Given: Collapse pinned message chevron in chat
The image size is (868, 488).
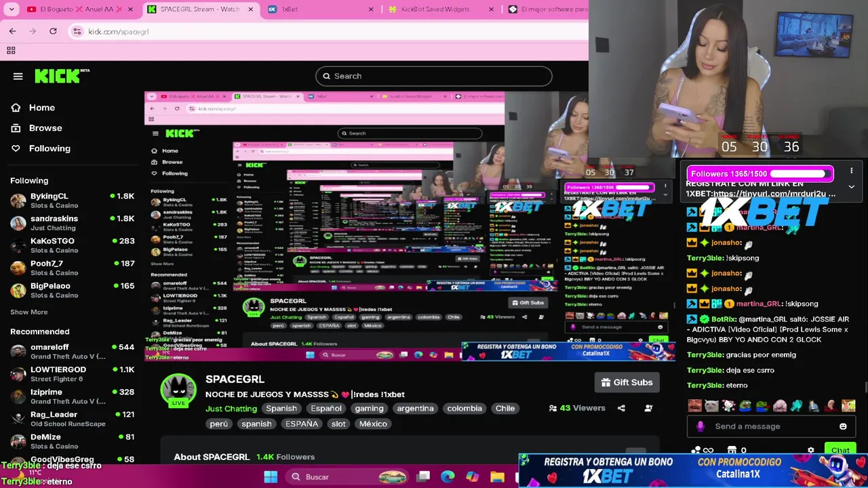Looking at the screenshot, I should pyautogui.click(x=852, y=187).
